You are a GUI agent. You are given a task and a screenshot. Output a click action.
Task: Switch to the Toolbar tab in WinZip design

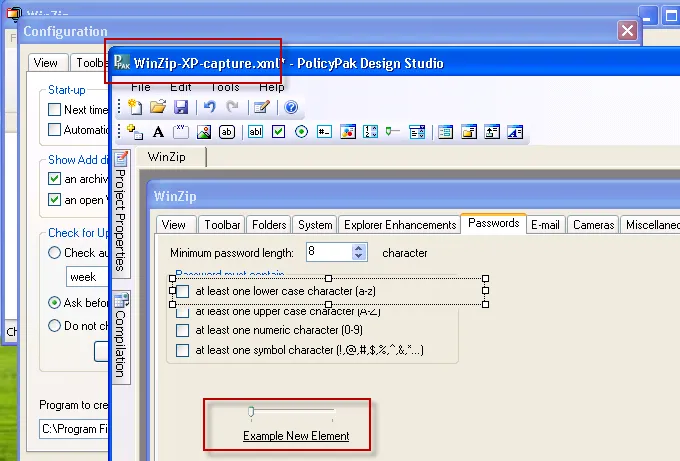coord(222,225)
